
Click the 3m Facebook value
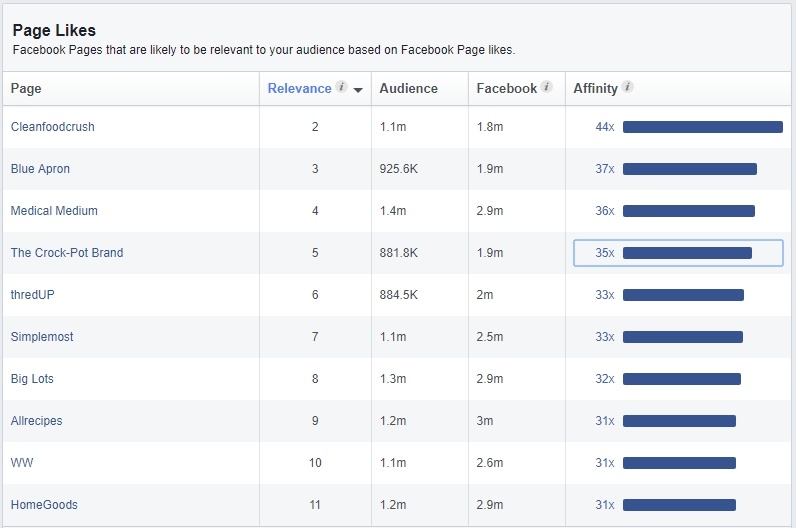[x=485, y=421]
